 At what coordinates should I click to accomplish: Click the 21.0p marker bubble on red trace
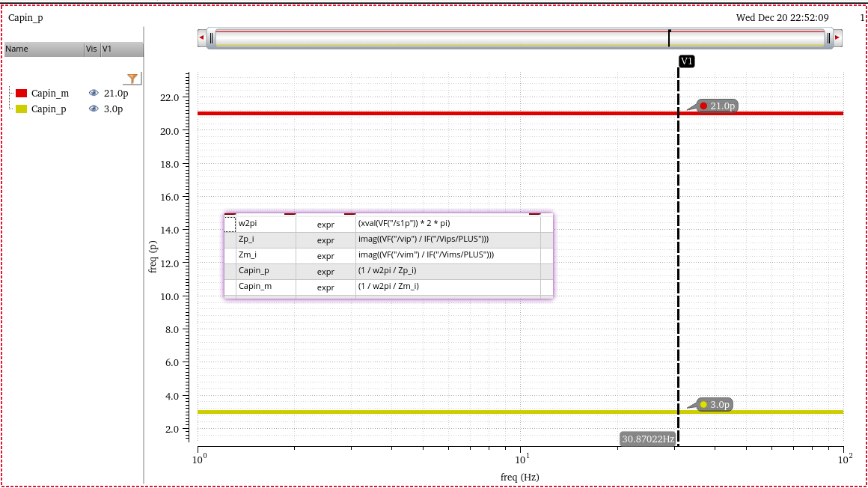pos(718,106)
